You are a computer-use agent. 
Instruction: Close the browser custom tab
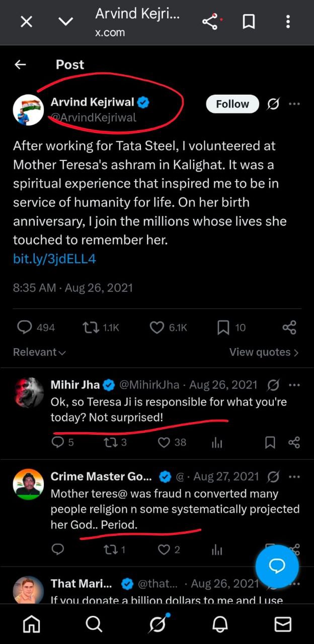(x=26, y=22)
